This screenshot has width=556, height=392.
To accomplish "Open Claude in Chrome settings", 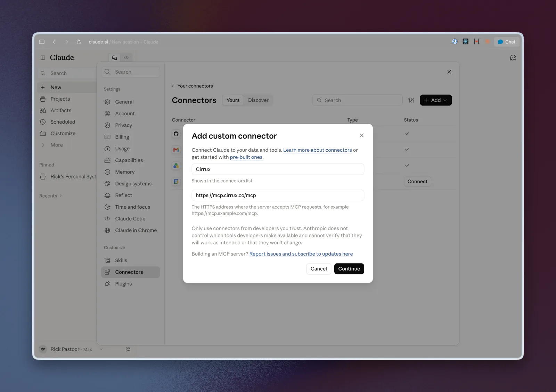I will pos(131,231).
